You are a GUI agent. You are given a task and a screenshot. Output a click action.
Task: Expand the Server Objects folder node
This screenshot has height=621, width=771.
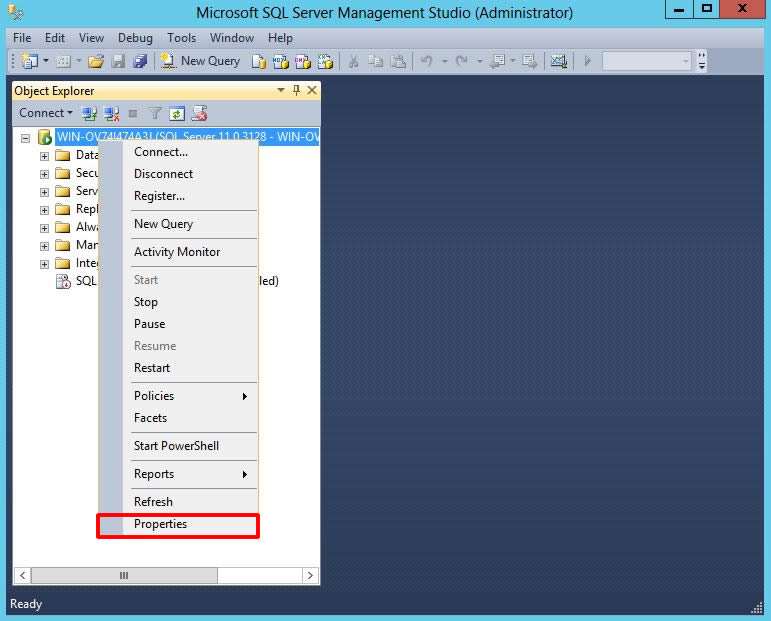point(44,192)
